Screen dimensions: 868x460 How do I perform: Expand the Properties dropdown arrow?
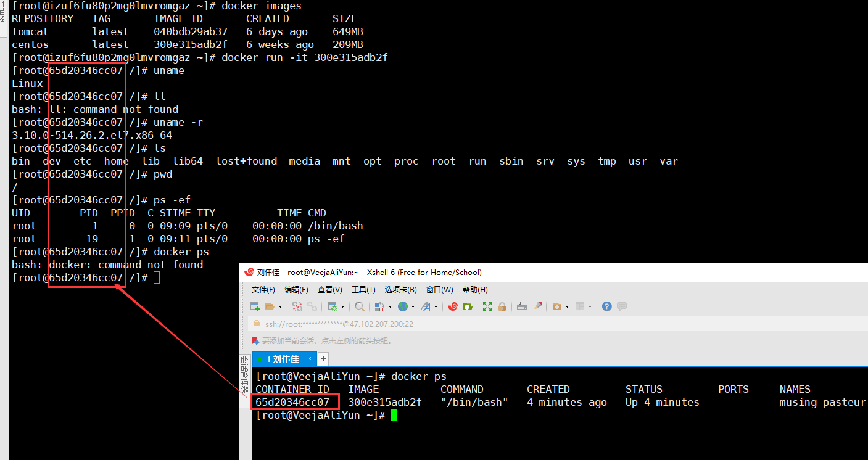[x=342, y=306]
